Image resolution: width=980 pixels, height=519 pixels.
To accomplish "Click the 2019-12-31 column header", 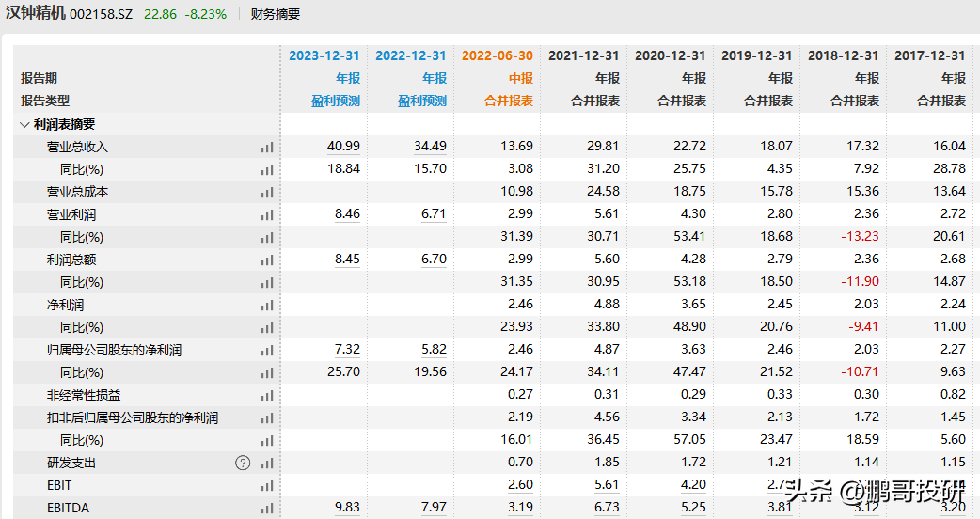I will (x=757, y=55).
